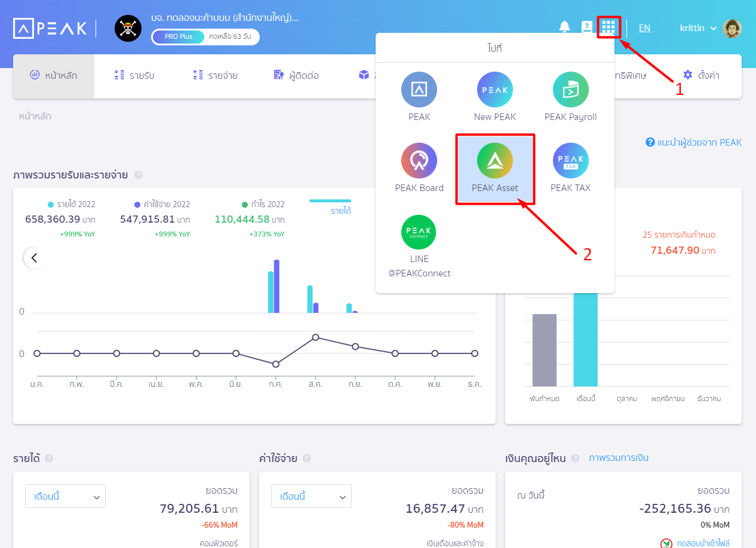The width and height of the screenshot is (756, 548).
Task: Click the 71,647.90 overdue amount
Action: [675, 250]
